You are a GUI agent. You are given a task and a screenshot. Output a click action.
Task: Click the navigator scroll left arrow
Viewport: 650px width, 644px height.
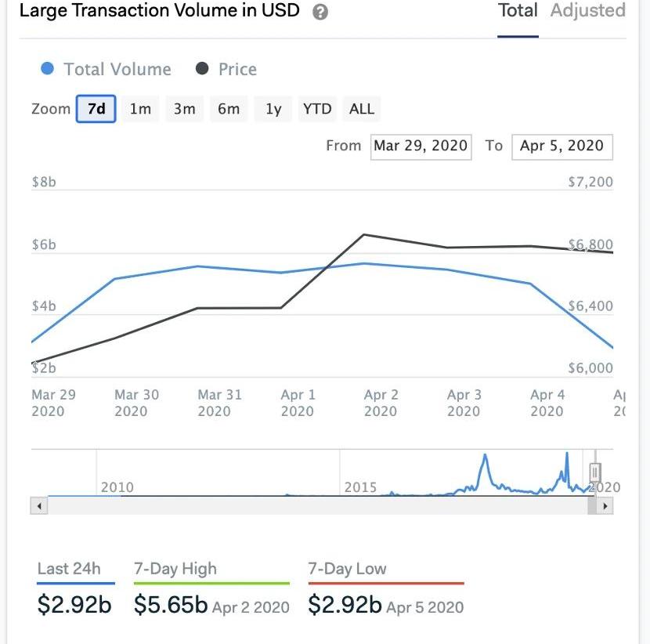[38, 506]
